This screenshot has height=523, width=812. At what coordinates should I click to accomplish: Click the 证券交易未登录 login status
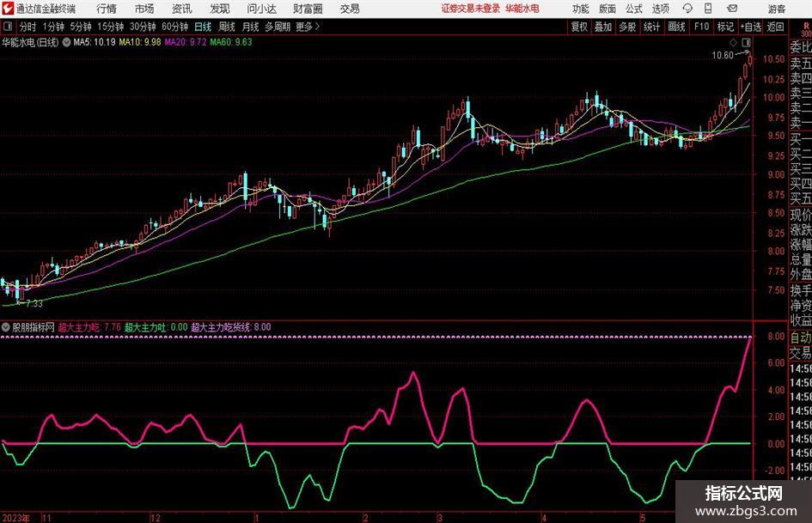coord(471,9)
